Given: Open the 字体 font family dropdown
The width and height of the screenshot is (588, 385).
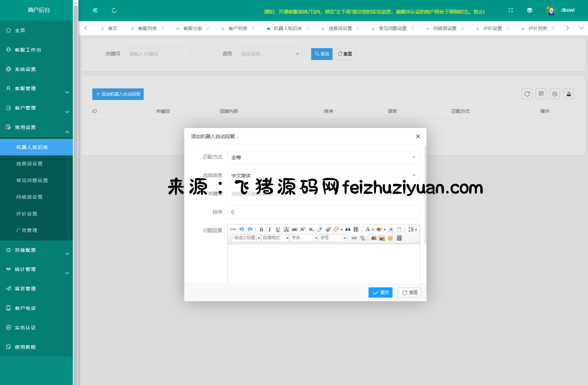Looking at the screenshot, I should click(303, 238).
